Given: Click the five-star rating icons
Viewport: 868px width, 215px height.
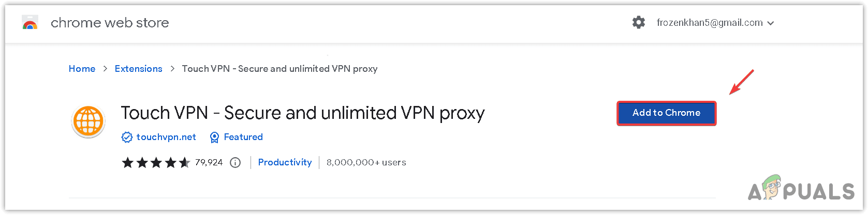Looking at the screenshot, I should click(156, 162).
